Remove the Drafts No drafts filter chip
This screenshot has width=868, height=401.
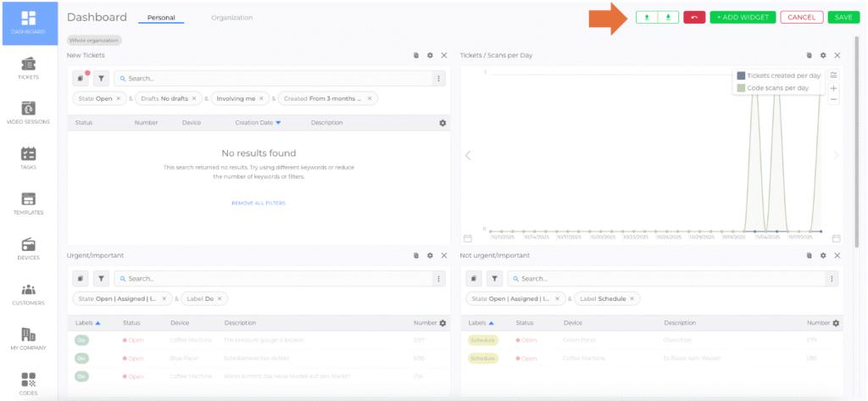coord(194,98)
